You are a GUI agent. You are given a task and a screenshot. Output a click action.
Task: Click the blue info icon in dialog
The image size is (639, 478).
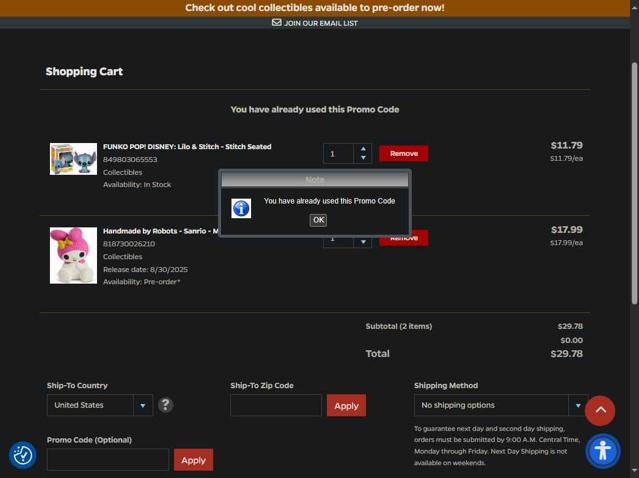coord(241,208)
